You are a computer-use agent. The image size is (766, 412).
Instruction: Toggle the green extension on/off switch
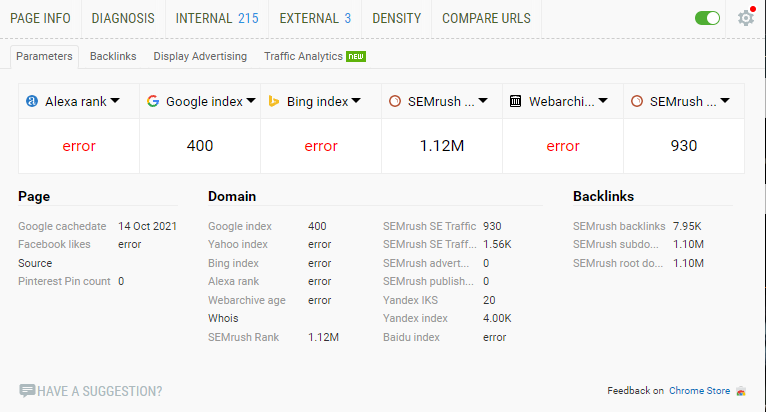(x=707, y=18)
